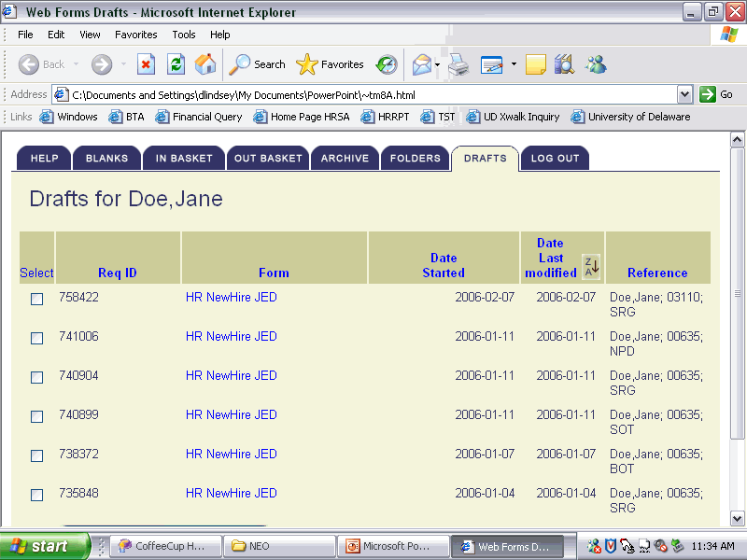Open HR NewHire JED form for 740904

(231, 376)
